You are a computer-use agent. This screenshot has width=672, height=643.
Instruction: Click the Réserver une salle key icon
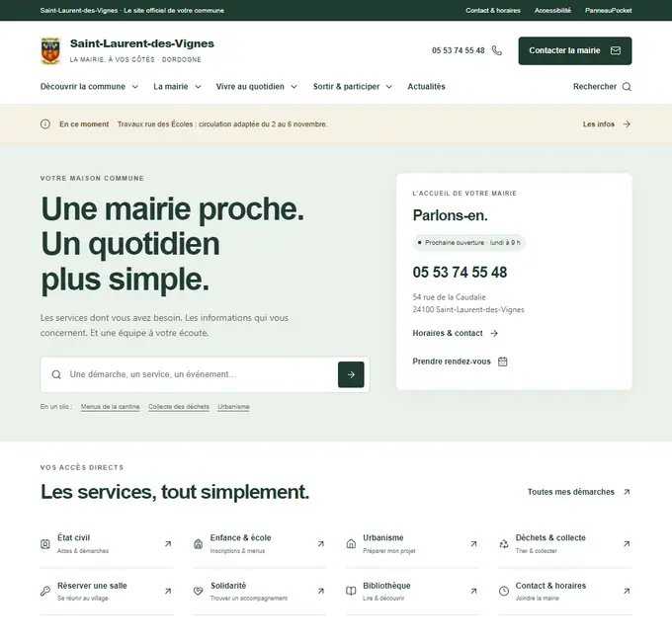[x=45, y=592]
